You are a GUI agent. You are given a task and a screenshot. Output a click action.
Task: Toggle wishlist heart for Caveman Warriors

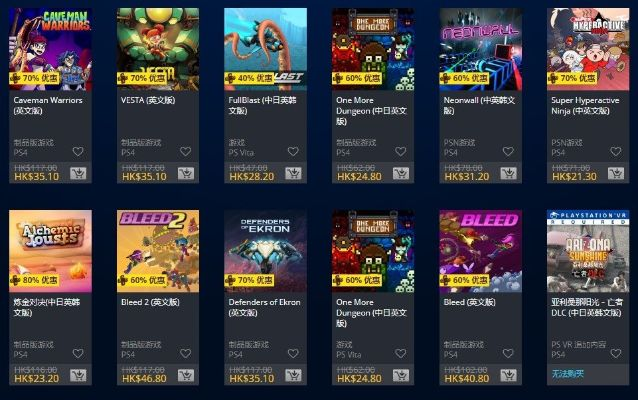(78, 152)
